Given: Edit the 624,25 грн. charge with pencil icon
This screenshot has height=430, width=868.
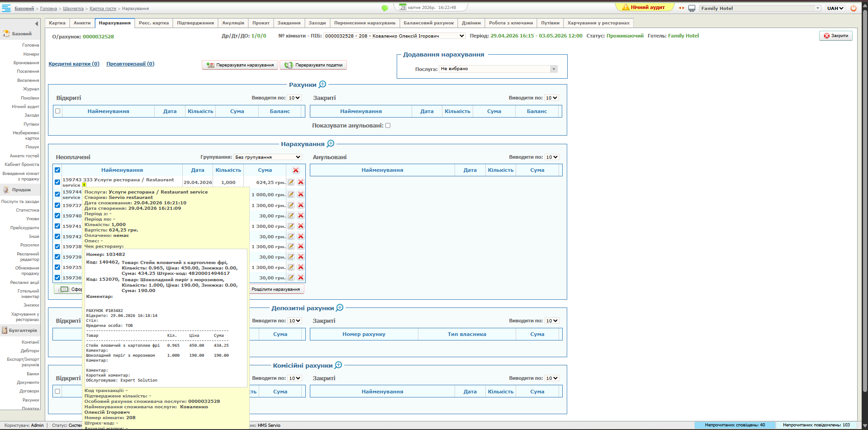Looking at the screenshot, I should 291,182.
